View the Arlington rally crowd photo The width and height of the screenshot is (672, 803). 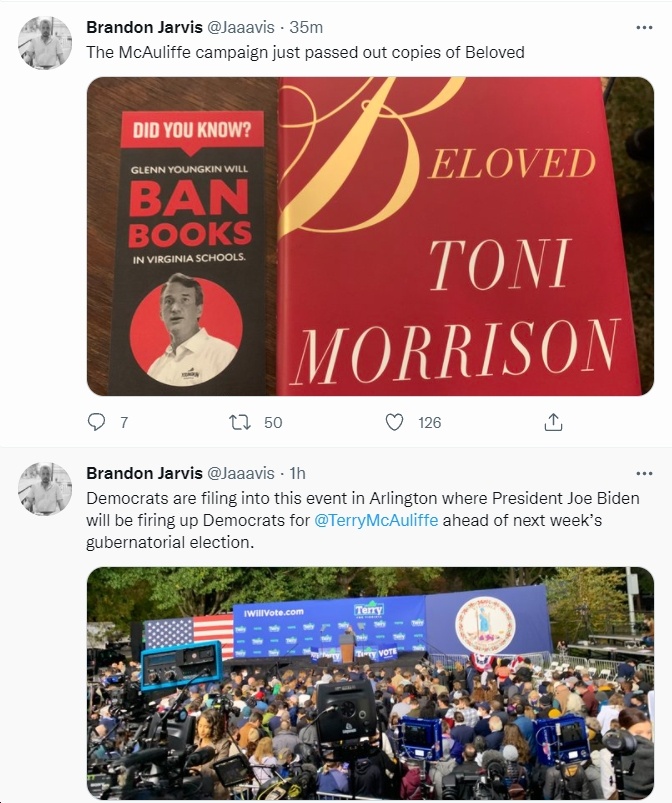pos(370,683)
